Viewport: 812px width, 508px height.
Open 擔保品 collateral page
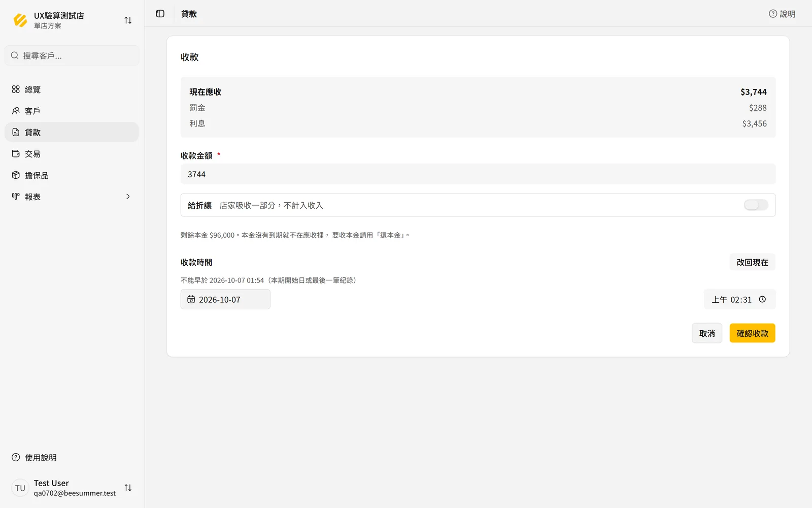72,175
